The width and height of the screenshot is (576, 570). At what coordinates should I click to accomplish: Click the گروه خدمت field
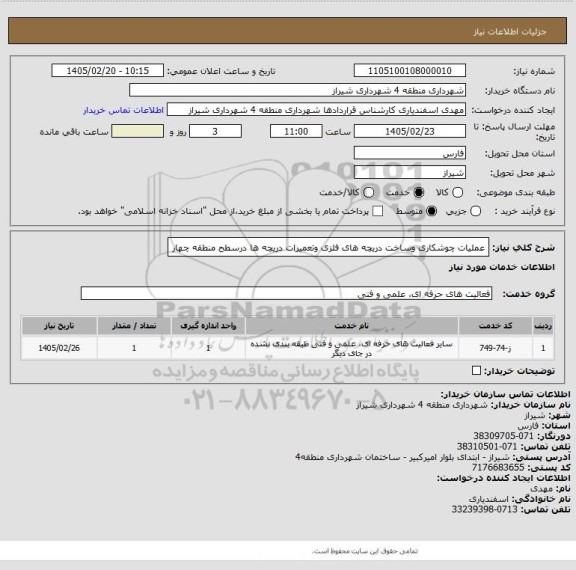pos(286,293)
